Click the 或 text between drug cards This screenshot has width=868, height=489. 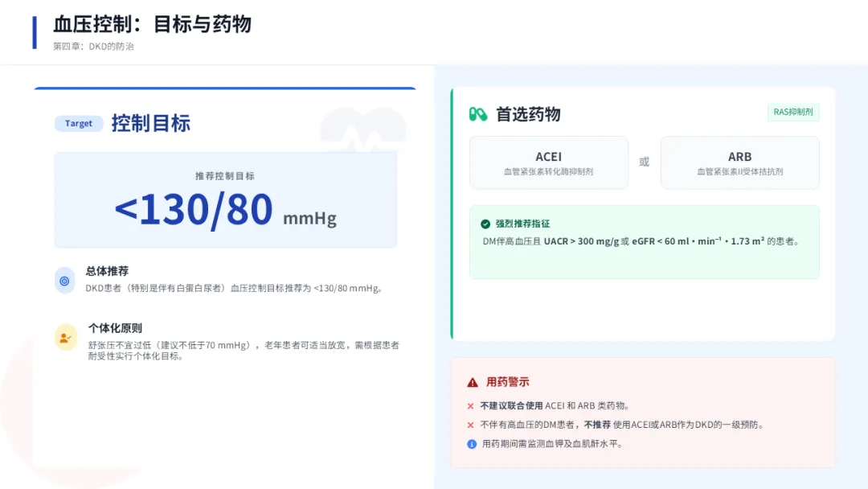645,162
